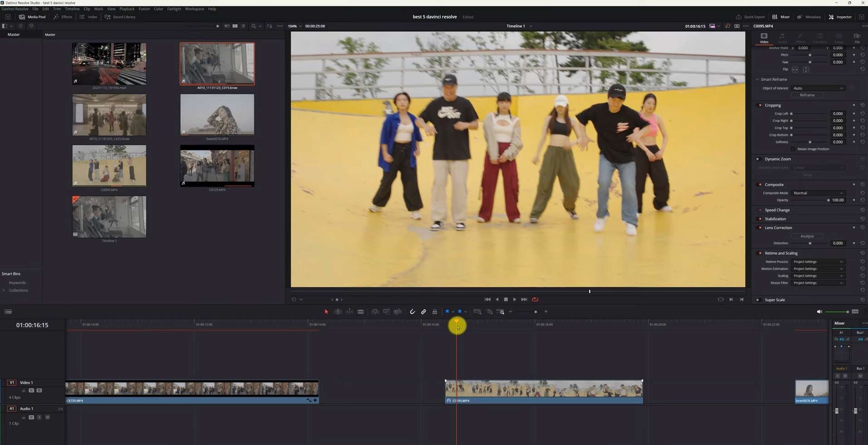
Task: Open the marker color dropdown arrow
Action: point(466,312)
